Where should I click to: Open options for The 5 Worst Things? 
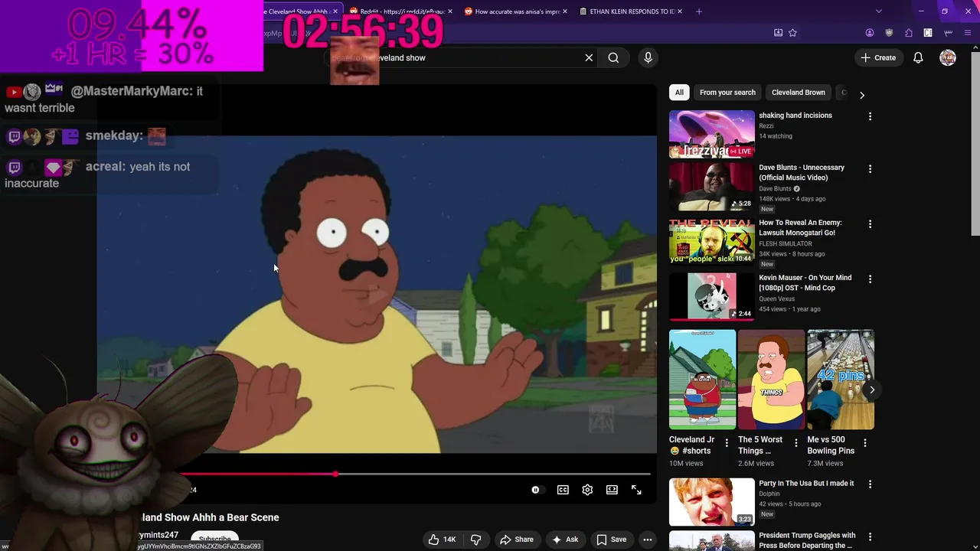tap(795, 443)
